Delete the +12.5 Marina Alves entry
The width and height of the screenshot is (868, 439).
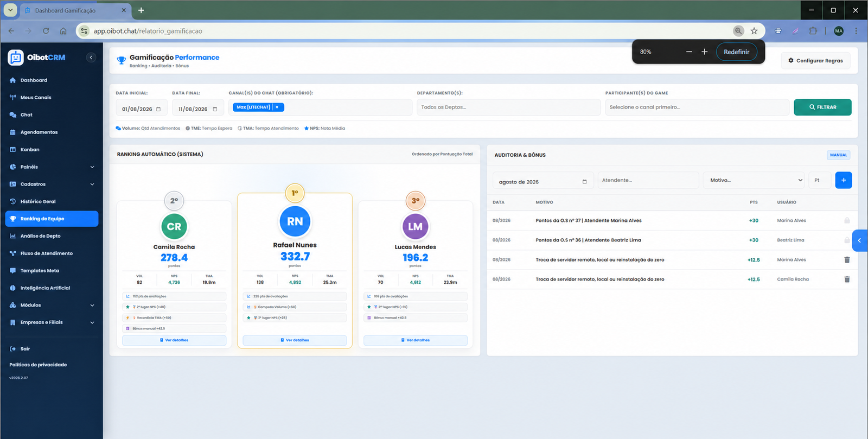click(x=847, y=260)
